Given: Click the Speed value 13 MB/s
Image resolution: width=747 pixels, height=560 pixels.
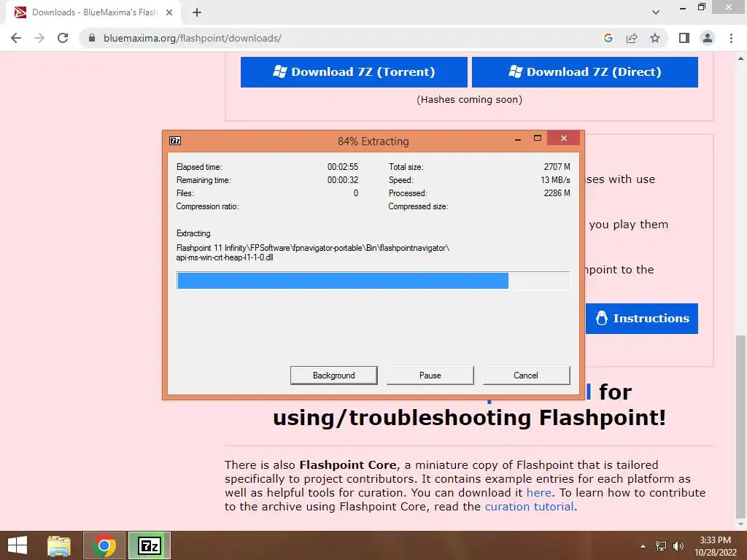Looking at the screenshot, I should (x=555, y=180).
